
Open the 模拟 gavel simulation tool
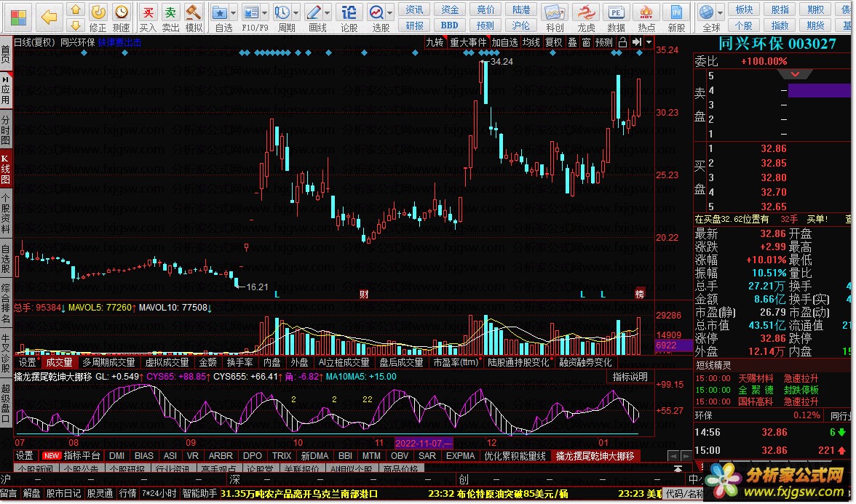194,12
